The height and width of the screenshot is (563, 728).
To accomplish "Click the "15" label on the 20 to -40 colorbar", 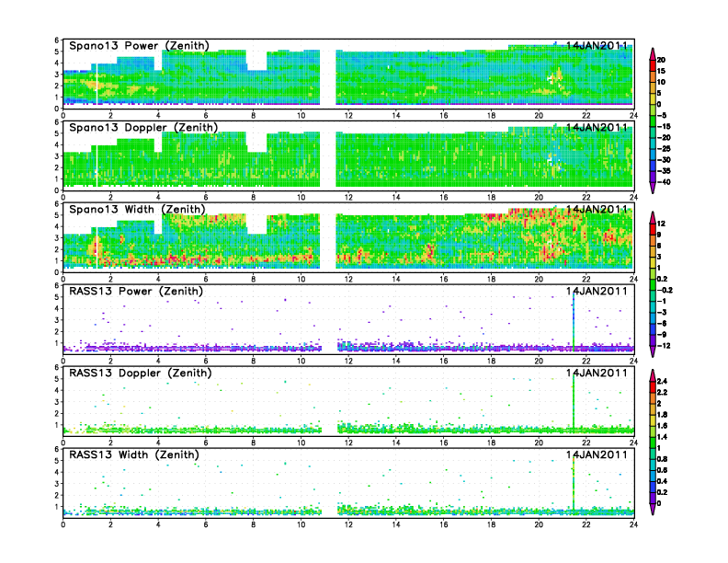I will [x=661, y=71].
